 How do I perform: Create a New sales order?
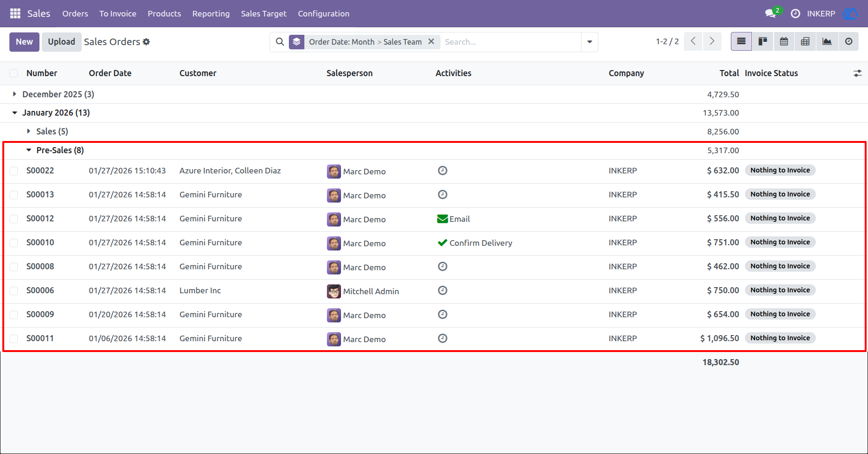24,42
